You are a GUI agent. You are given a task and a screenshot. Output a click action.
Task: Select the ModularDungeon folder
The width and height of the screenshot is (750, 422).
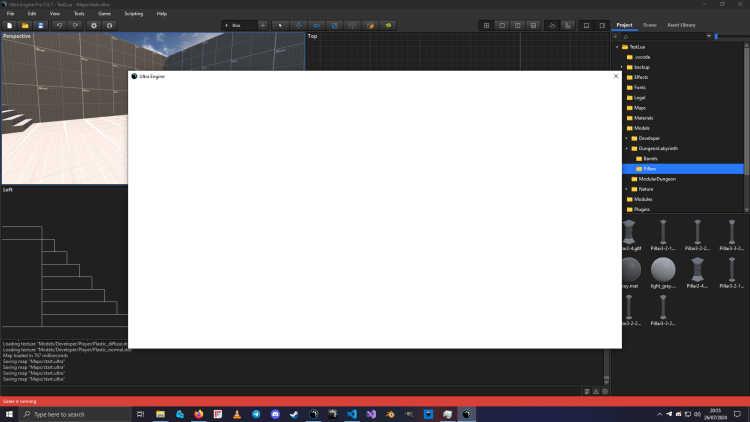coord(653,179)
